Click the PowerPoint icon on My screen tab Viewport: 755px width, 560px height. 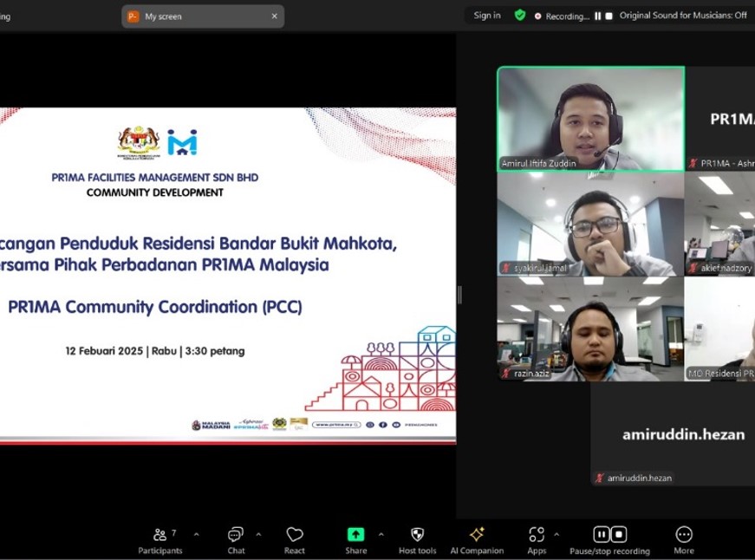[133, 16]
